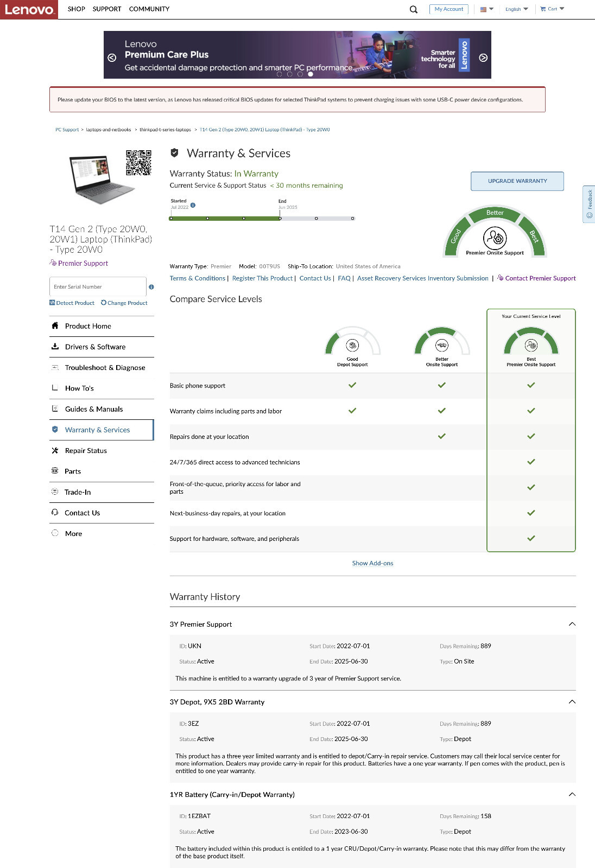Open Register This Product link
Screen dimensions: 595x868
click(x=262, y=278)
